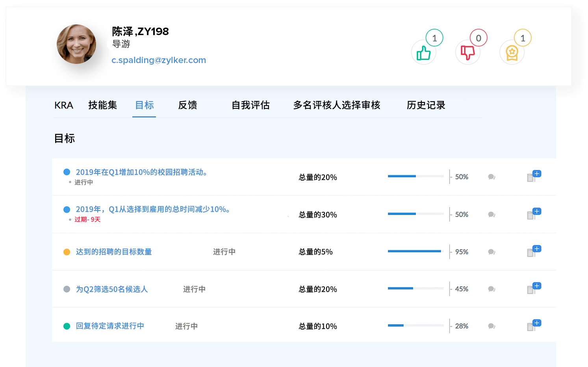Screen dimensions: 588x367
Task: Open the 历史记录 tab
Action: point(426,105)
